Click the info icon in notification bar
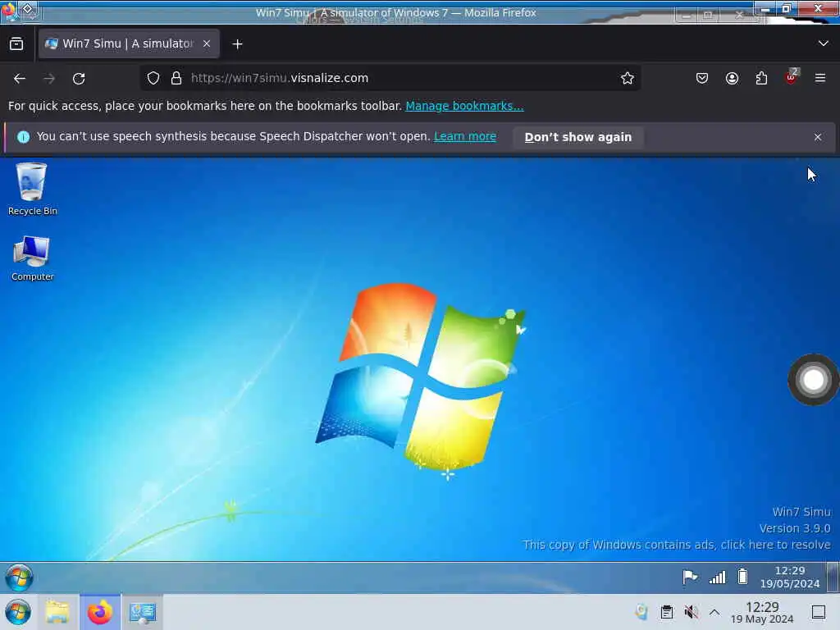The image size is (840, 630). (23, 137)
